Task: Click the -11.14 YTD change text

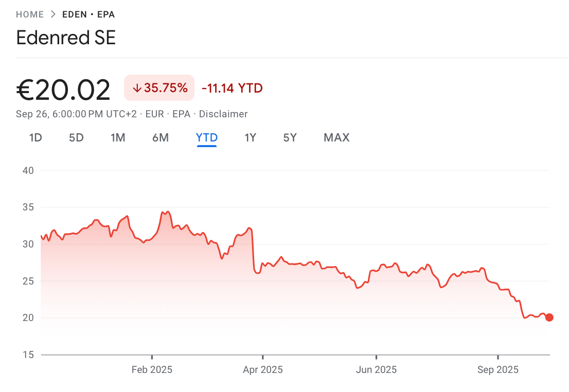Action: 232,87
